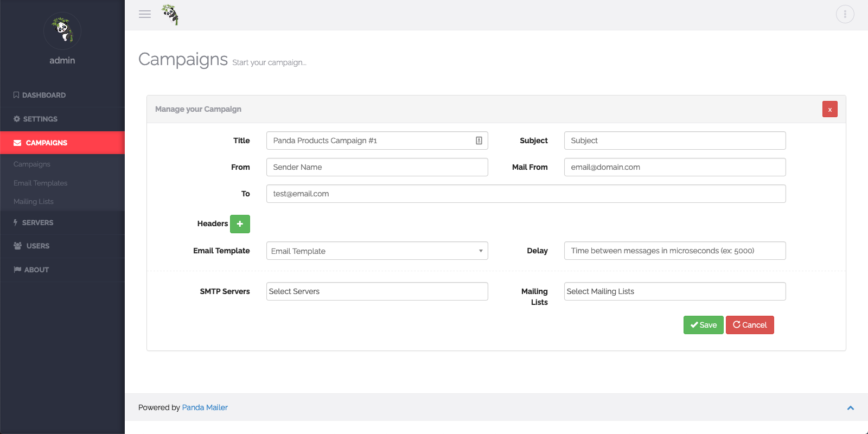868x434 pixels.
Task: Click the autofill icon in Title field
Action: click(x=479, y=141)
